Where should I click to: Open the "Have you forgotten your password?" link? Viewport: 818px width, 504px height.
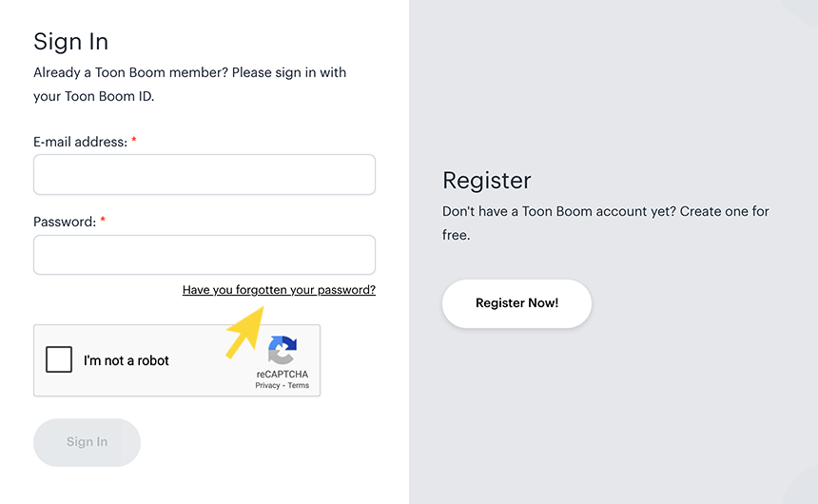point(279,290)
